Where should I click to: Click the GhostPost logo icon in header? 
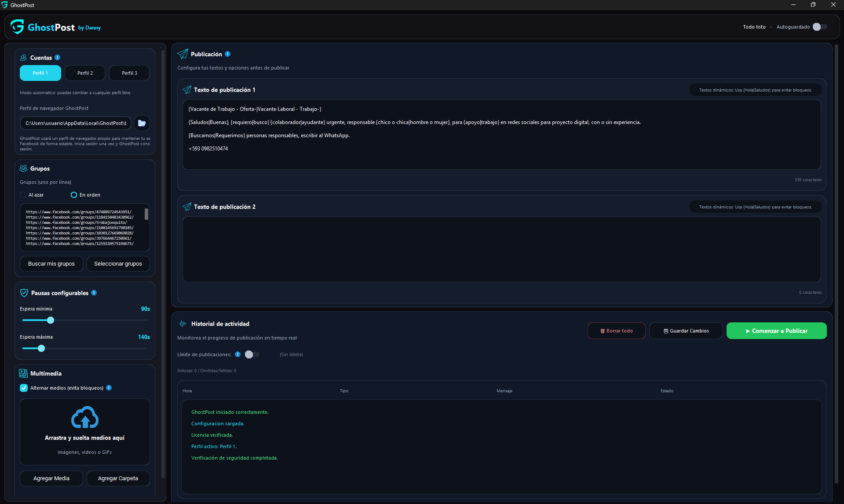[x=17, y=27]
